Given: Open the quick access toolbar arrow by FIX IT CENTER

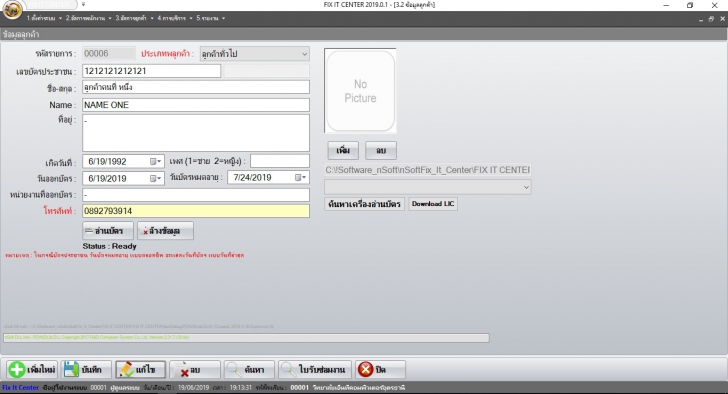Looking at the screenshot, I should [83, 5].
